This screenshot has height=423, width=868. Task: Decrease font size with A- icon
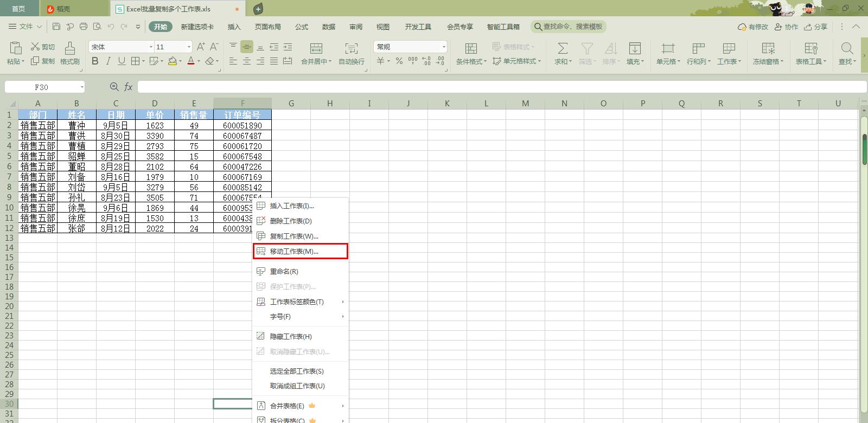[x=214, y=47]
